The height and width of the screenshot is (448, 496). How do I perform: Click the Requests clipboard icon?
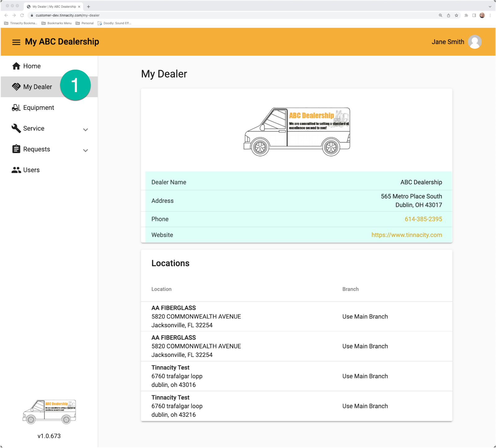click(16, 149)
